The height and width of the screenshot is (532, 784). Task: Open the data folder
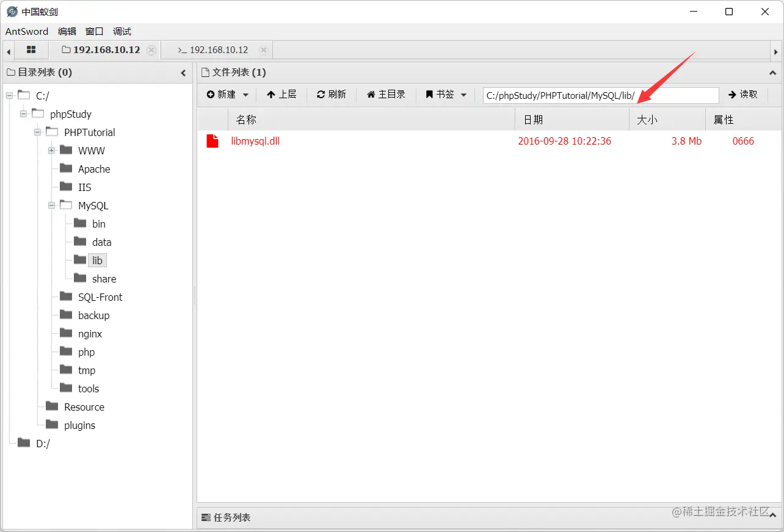102,242
